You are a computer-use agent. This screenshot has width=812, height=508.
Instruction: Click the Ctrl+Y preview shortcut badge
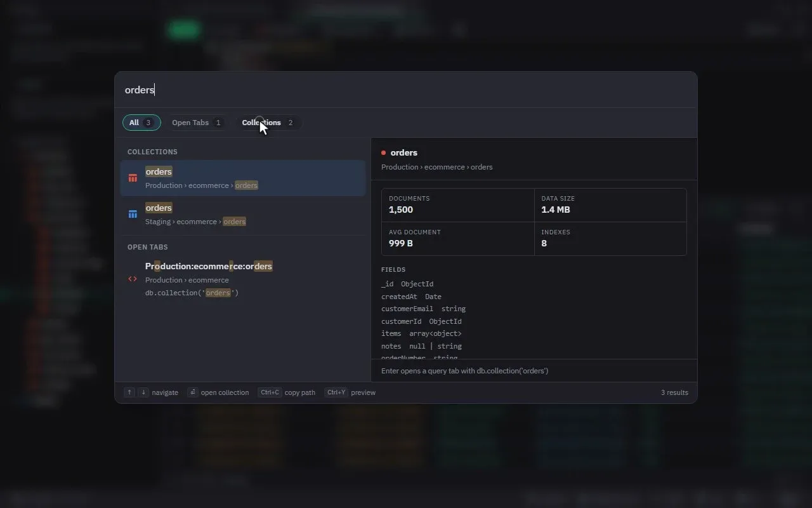(x=336, y=392)
